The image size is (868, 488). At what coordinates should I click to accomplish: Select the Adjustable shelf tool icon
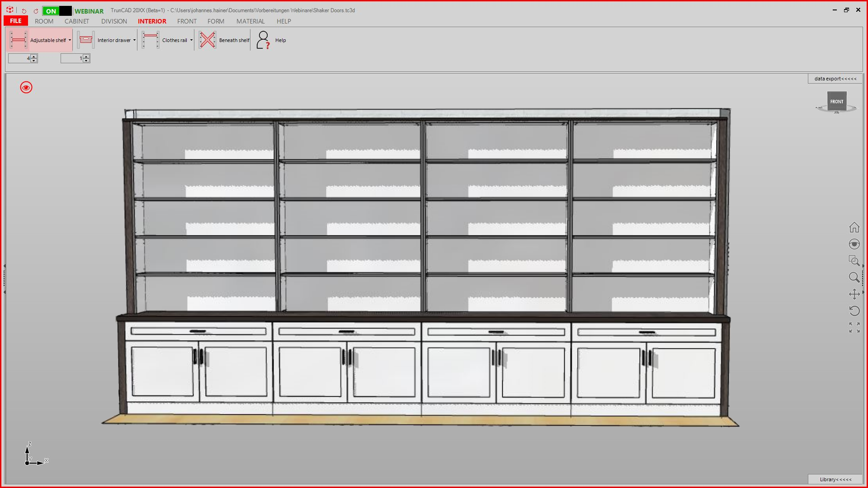pyautogui.click(x=18, y=40)
